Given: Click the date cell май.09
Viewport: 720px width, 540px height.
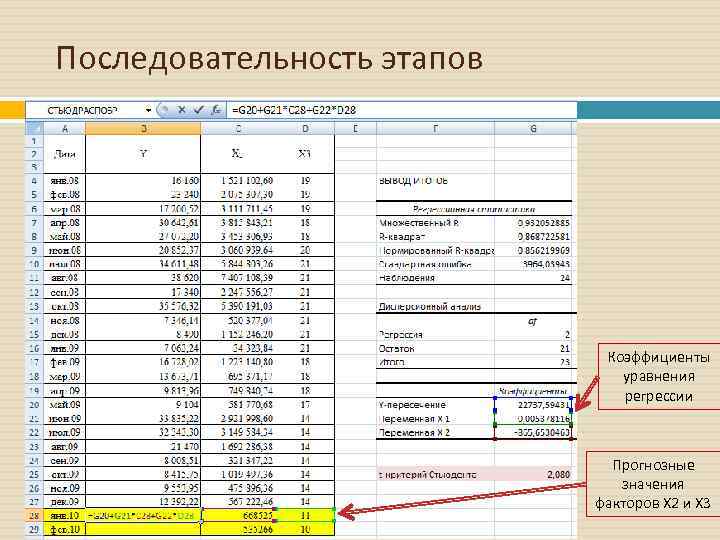Looking at the screenshot, I should [x=65, y=405].
